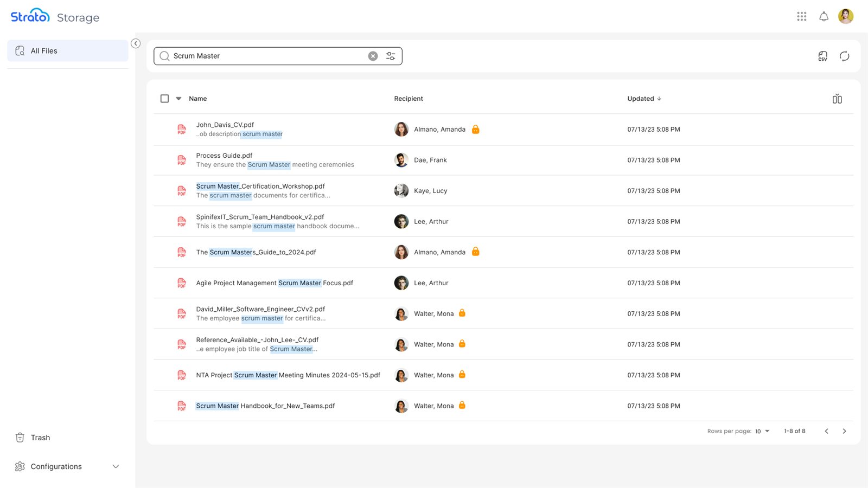This screenshot has width=868, height=488.
Task: Click the Name column header
Action: pyautogui.click(x=197, y=99)
